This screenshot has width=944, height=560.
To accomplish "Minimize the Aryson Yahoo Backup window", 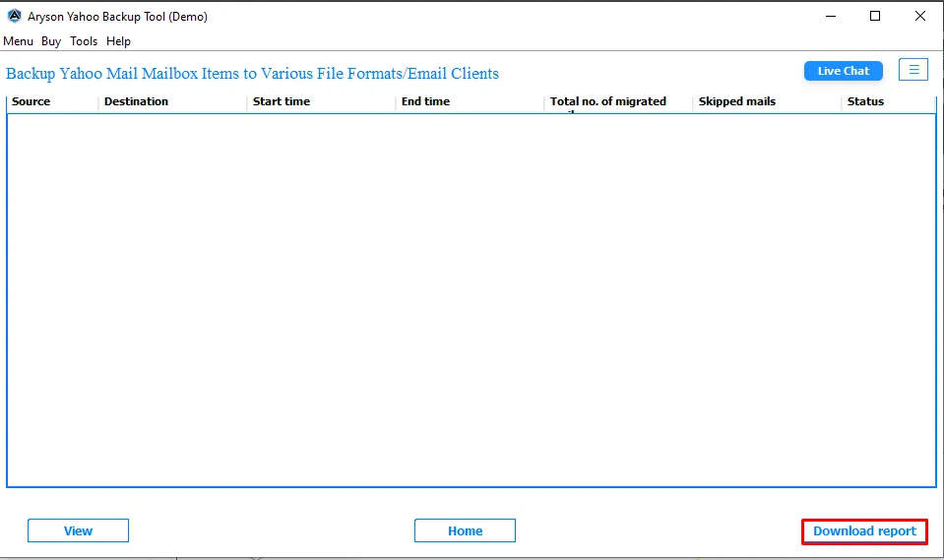I will click(831, 17).
